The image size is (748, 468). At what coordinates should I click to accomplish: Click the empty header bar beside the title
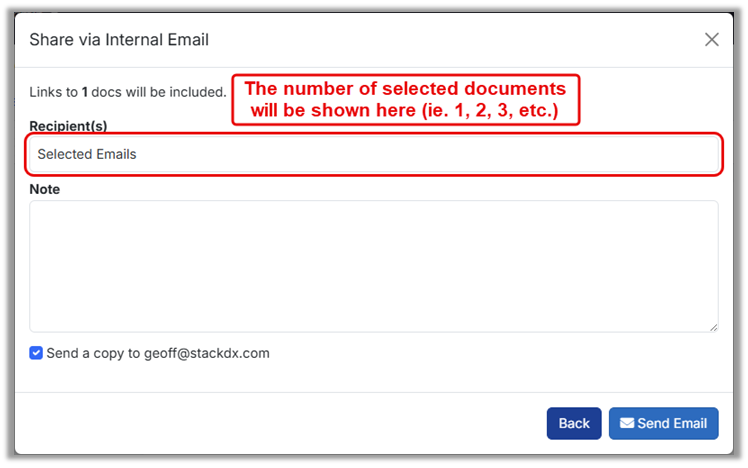point(450,40)
